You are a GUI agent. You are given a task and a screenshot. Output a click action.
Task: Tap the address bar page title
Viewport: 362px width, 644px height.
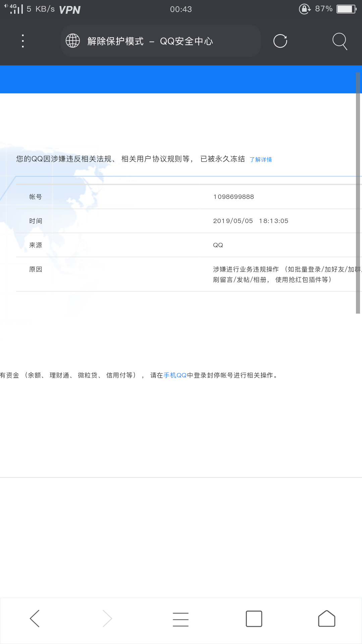(150, 41)
